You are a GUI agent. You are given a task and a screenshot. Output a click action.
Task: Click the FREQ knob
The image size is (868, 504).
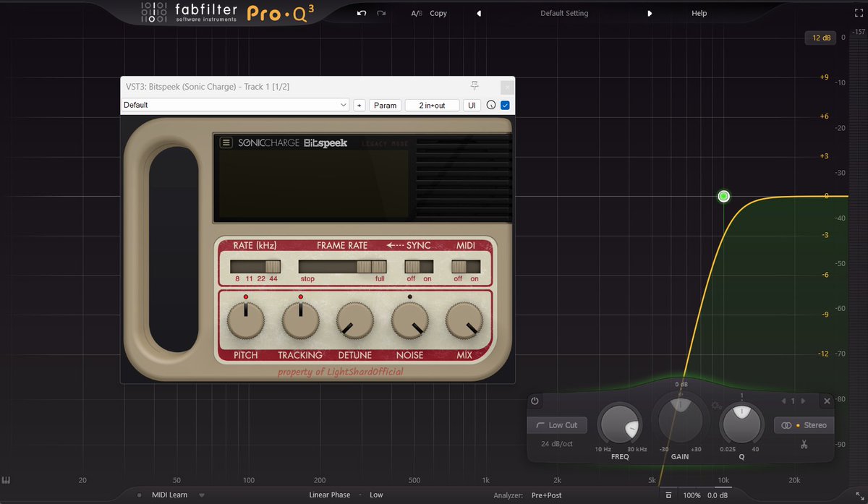621,424
